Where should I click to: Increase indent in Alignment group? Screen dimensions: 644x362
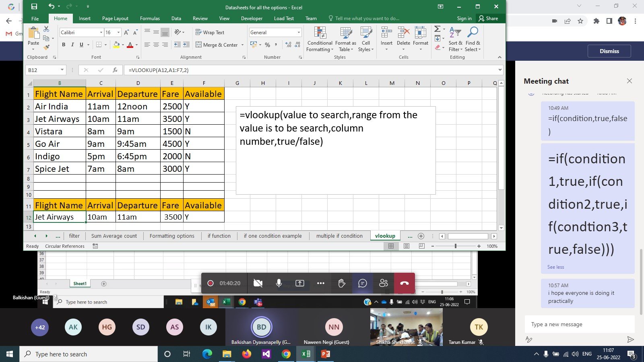[x=186, y=45]
